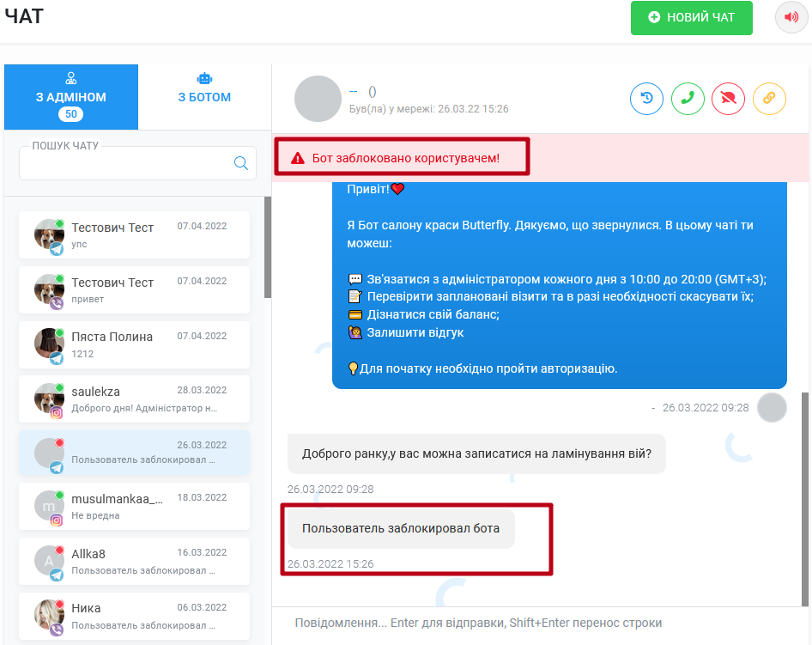Toggle the sound notification speaker icon
Image resolution: width=812 pixels, height=645 pixels.
tap(791, 17)
